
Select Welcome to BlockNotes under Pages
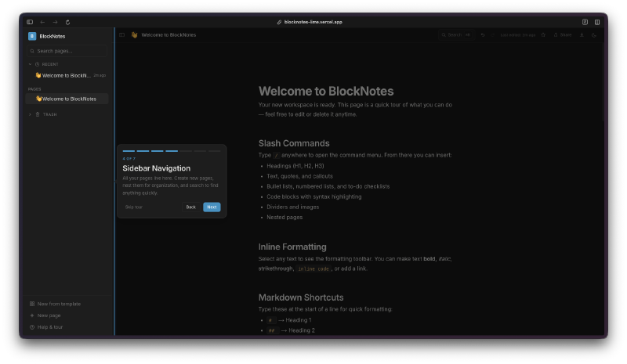(x=67, y=99)
